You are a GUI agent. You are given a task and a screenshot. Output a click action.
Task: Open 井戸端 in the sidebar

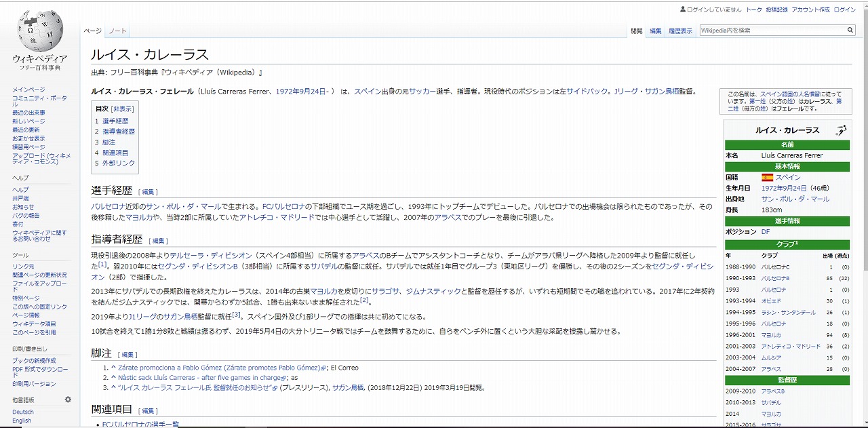coord(20,198)
